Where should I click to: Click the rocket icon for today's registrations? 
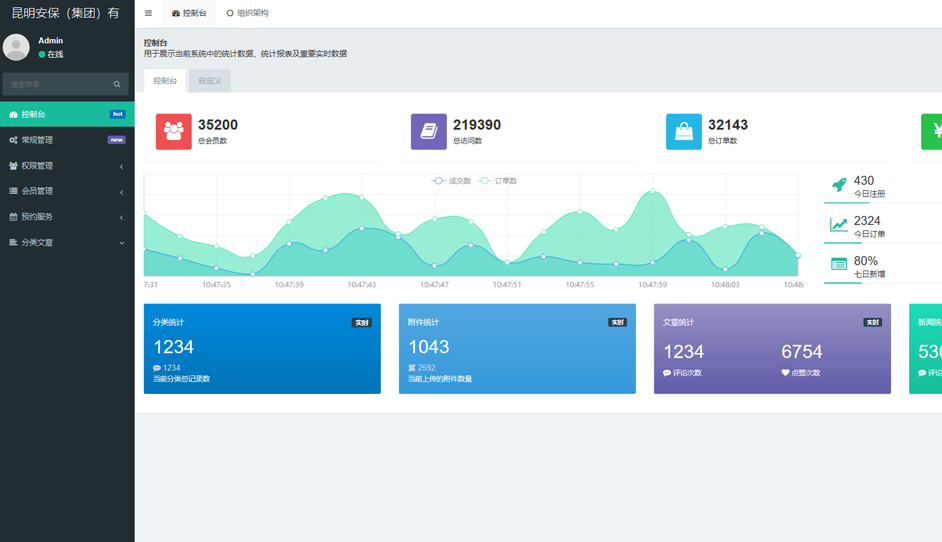pos(839,185)
